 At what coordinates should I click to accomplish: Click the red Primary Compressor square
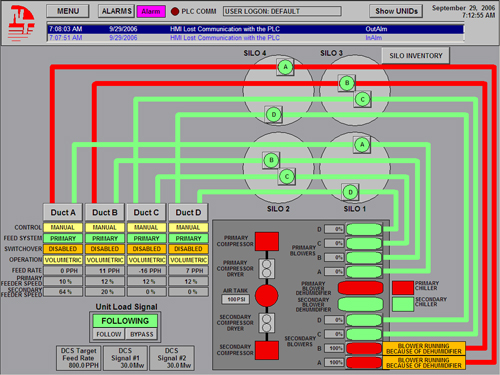267,241
